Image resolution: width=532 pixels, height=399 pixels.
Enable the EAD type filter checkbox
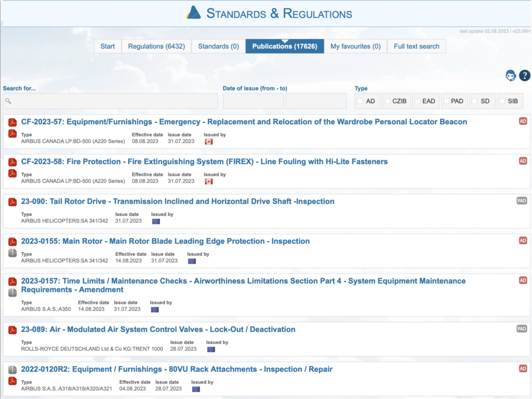[x=418, y=101]
